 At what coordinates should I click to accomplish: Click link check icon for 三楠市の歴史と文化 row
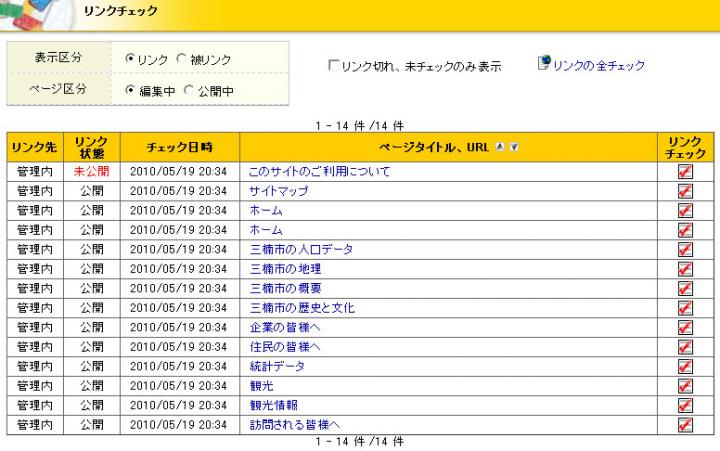tap(684, 308)
